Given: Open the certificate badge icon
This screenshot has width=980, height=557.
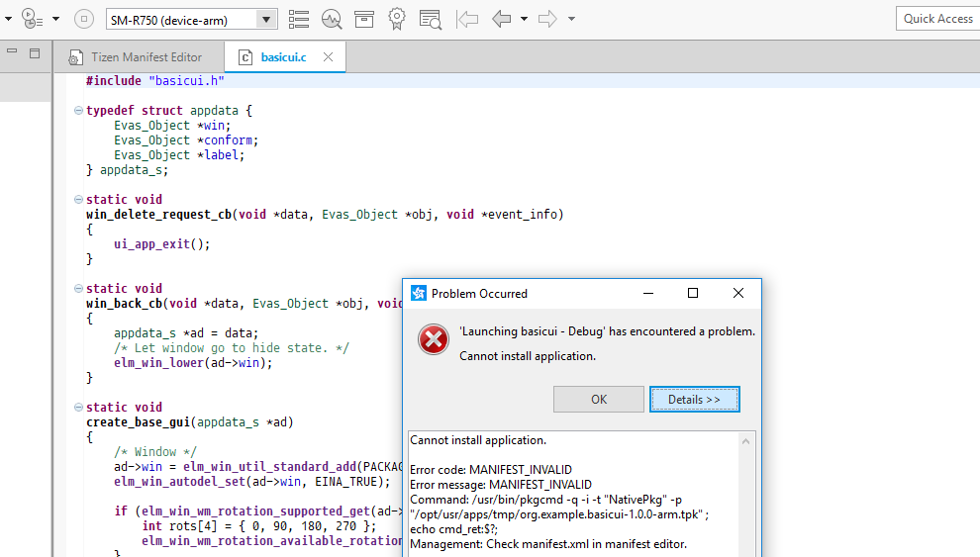Looking at the screenshot, I should coord(397,19).
